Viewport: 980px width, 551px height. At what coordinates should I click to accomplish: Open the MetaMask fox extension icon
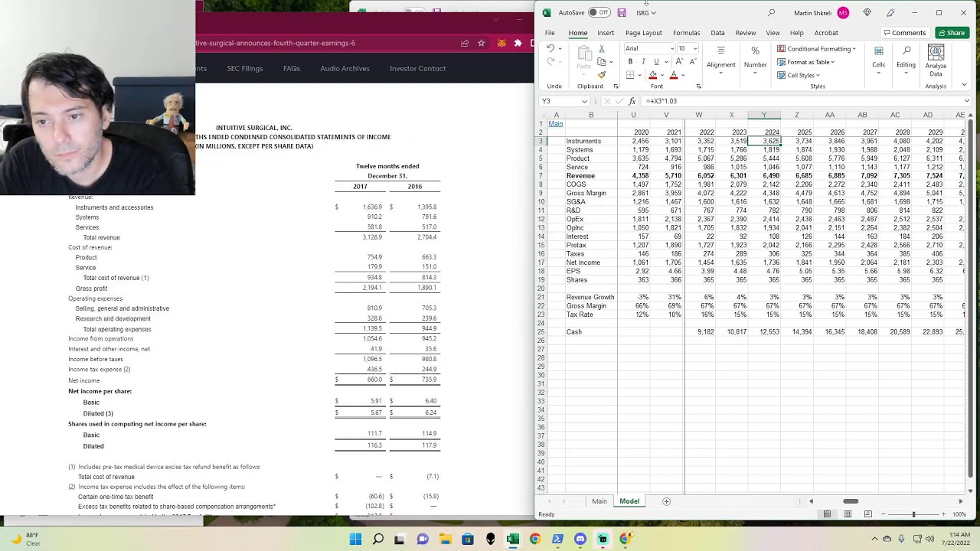500,43
